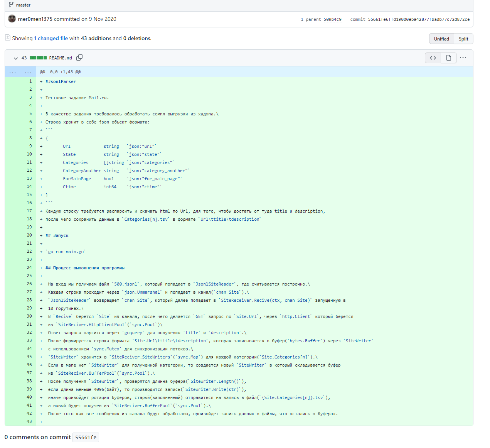This screenshot has width=490, height=448.
Task: Click '0 comments on commit' heading
Action: pyautogui.click(x=37, y=437)
